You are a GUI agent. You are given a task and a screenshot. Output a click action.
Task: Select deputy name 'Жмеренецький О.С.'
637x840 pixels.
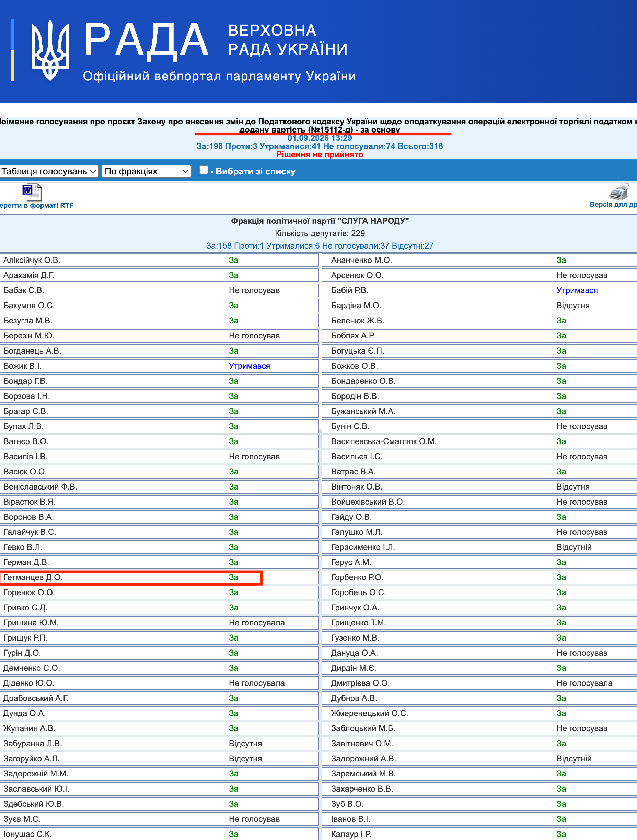[369, 713]
